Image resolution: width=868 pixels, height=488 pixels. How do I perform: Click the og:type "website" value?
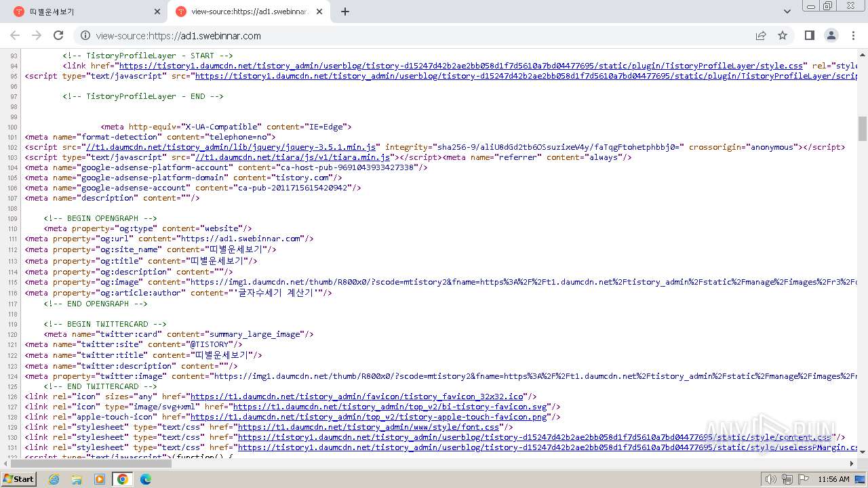coord(223,228)
